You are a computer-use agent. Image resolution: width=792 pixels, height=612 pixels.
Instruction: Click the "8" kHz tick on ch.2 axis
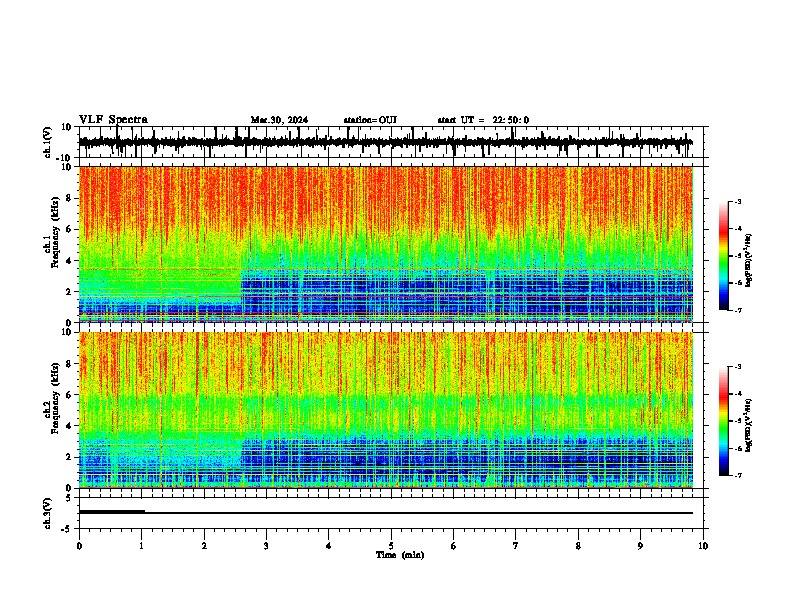[x=69, y=364]
